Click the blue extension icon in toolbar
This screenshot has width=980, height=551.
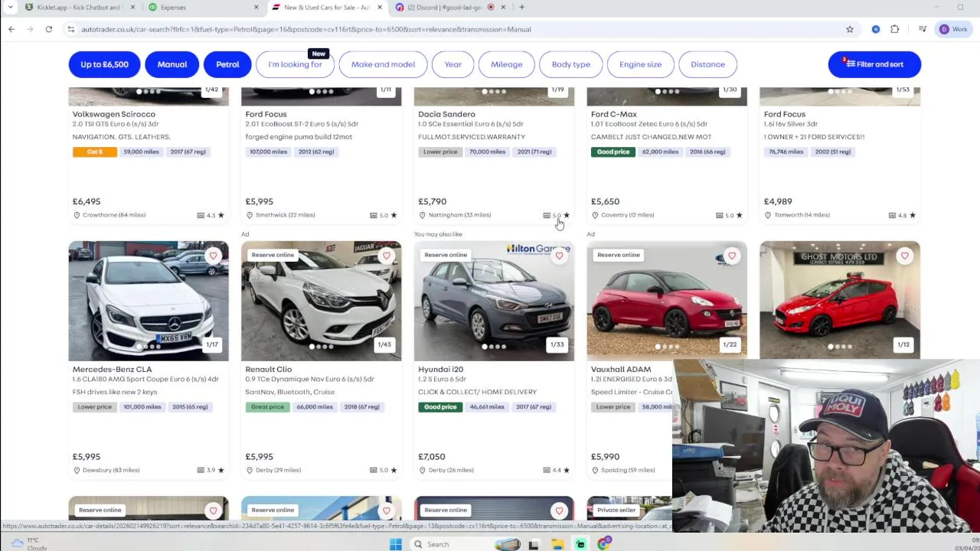click(x=876, y=29)
